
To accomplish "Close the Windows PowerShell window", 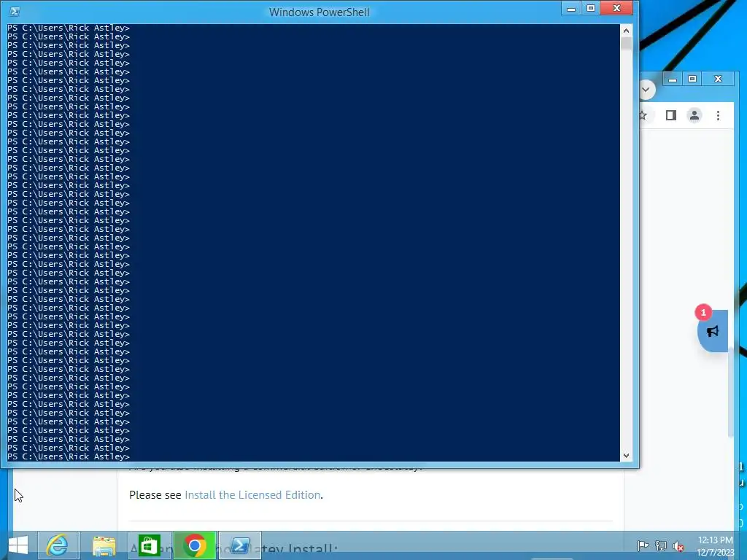I will [x=617, y=8].
